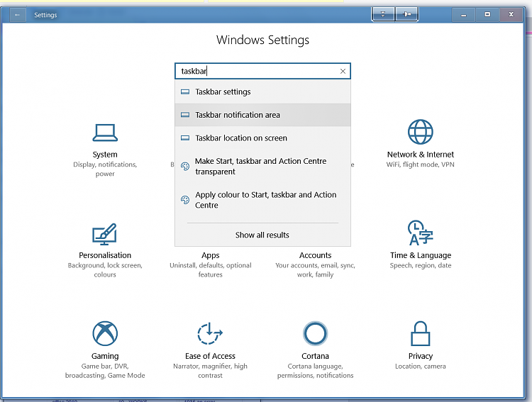
Task: Click 'Your accounts, email, sync' description
Action: click(x=315, y=269)
